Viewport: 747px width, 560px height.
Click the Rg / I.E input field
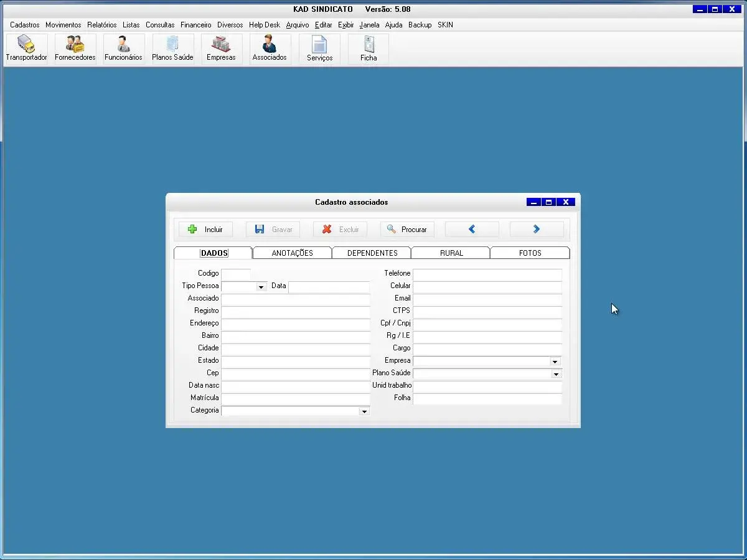click(x=487, y=337)
